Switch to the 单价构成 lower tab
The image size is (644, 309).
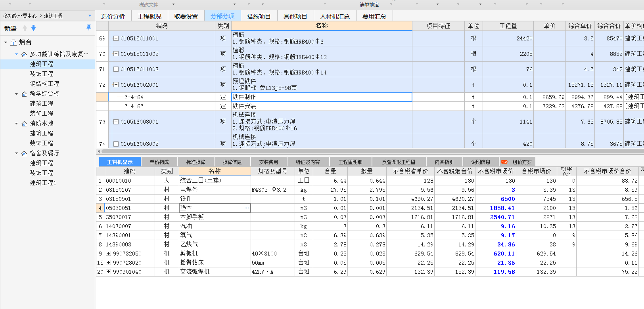coord(159,162)
